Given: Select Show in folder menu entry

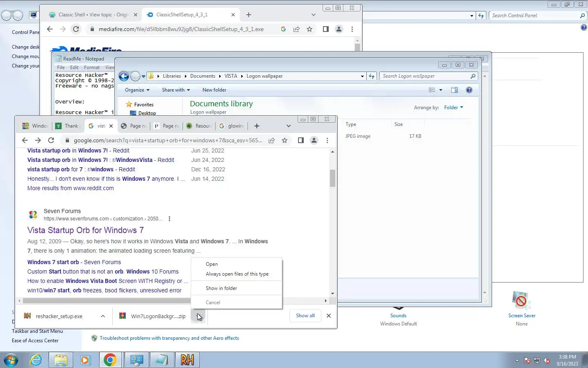Looking at the screenshot, I should click(x=237, y=288).
